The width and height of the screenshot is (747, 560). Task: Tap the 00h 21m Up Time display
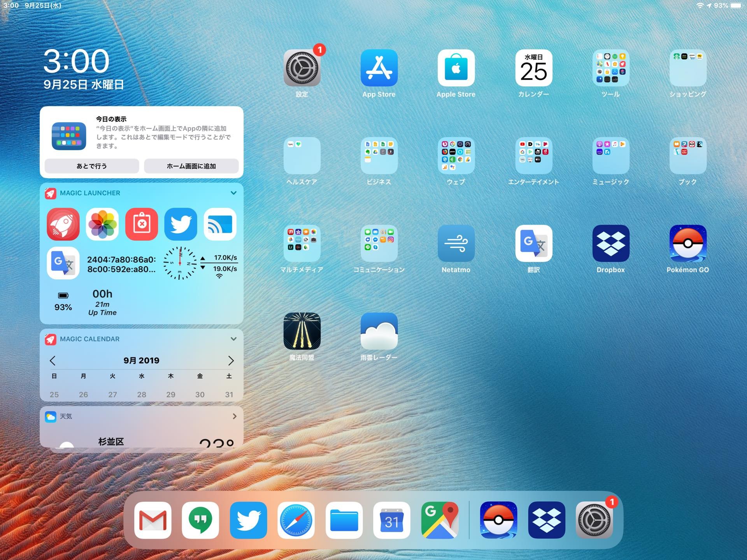pyautogui.click(x=102, y=302)
